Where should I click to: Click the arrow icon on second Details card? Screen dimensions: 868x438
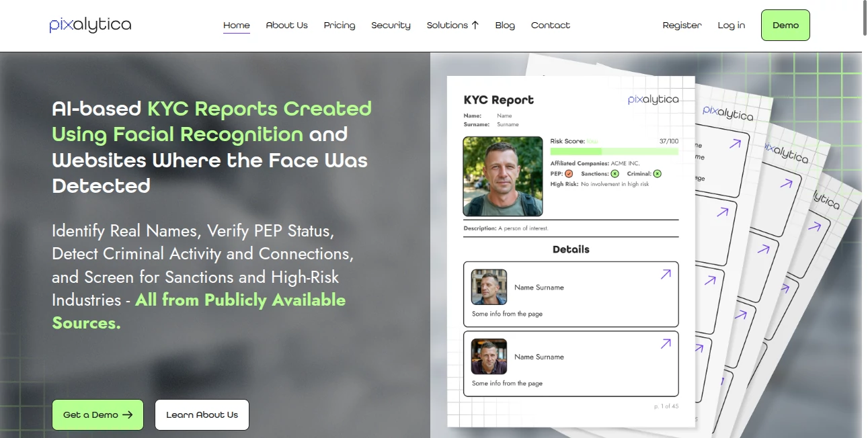(x=666, y=344)
